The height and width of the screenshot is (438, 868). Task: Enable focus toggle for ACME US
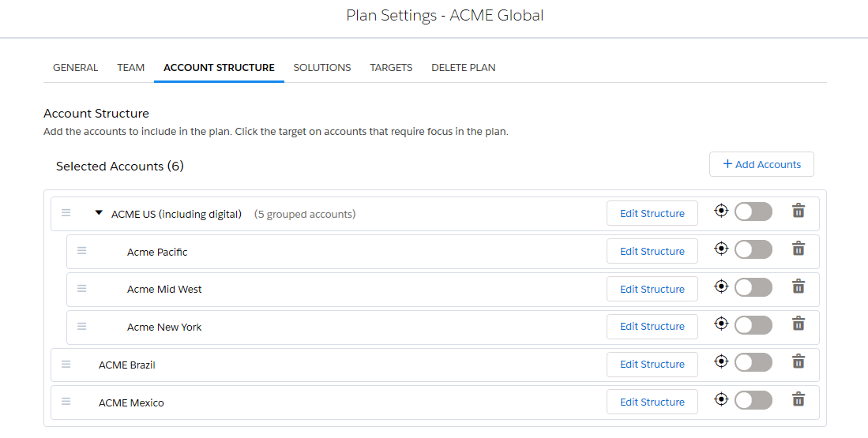753,212
